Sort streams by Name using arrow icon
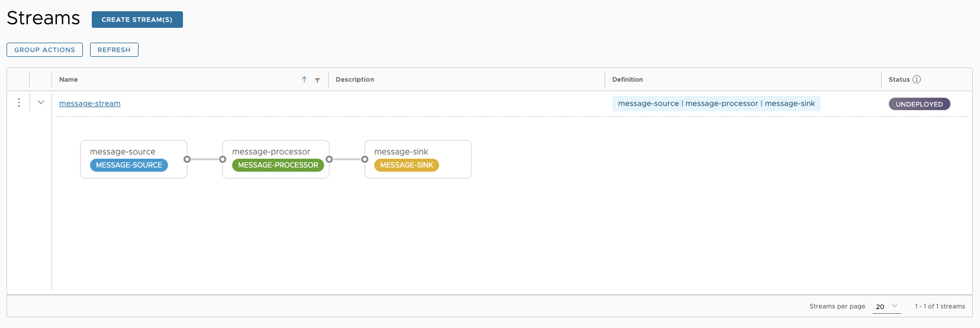This screenshot has width=980, height=328. pos(304,79)
